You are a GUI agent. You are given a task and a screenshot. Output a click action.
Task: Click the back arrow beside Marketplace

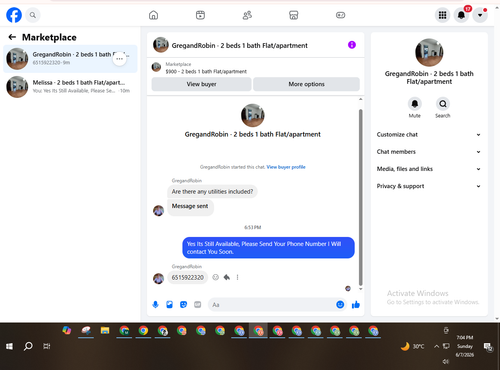12,37
